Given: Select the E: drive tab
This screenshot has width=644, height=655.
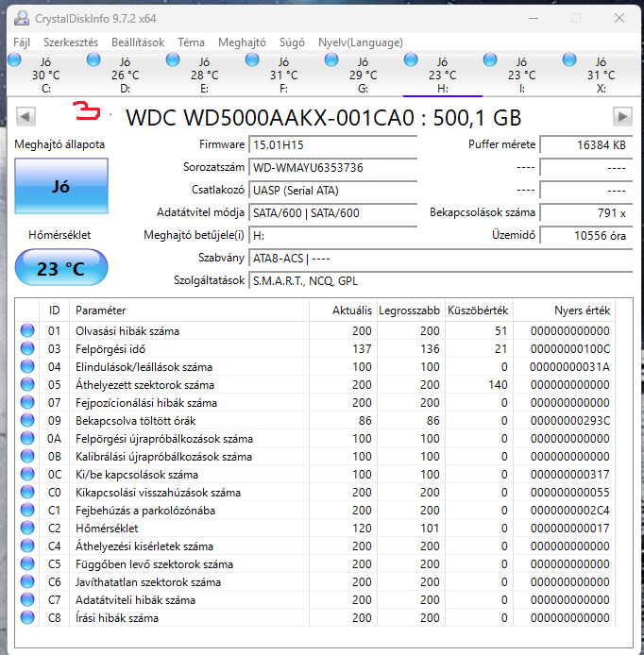Looking at the screenshot, I should pyautogui.click(x=205, y=75).
